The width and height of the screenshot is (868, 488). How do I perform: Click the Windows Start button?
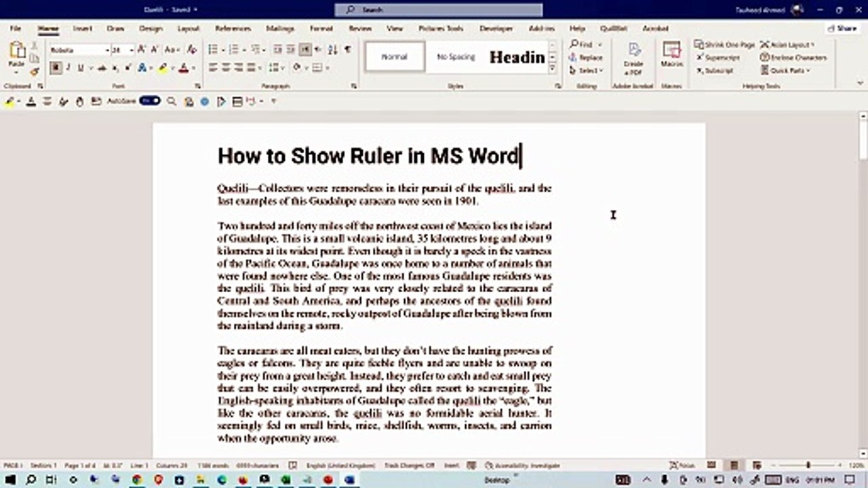(x=11, y=480)
